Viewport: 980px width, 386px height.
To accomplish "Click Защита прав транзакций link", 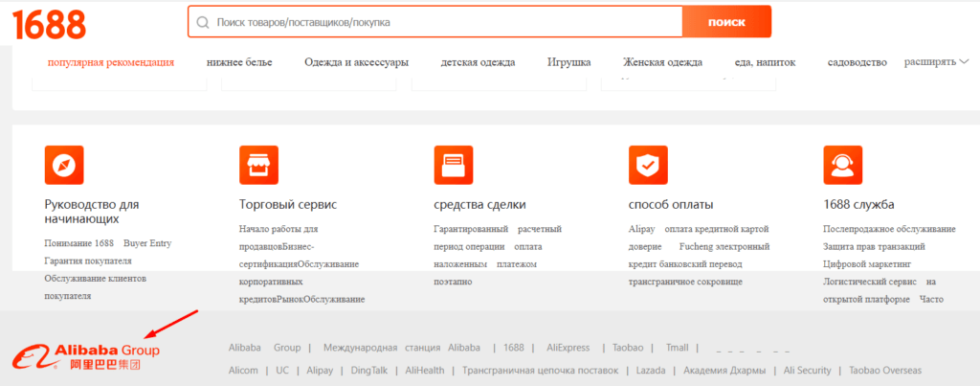I will click(875, 247).
